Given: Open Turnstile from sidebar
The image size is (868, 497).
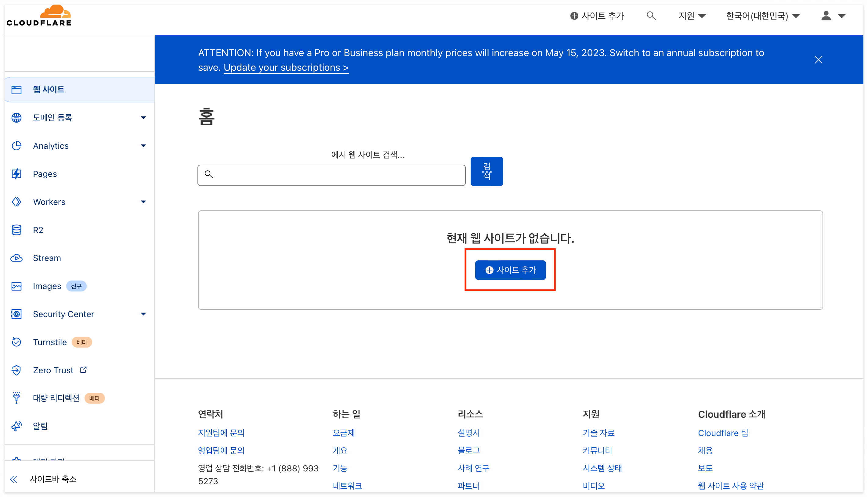Looking at the screenshot, I should point(49,342).
